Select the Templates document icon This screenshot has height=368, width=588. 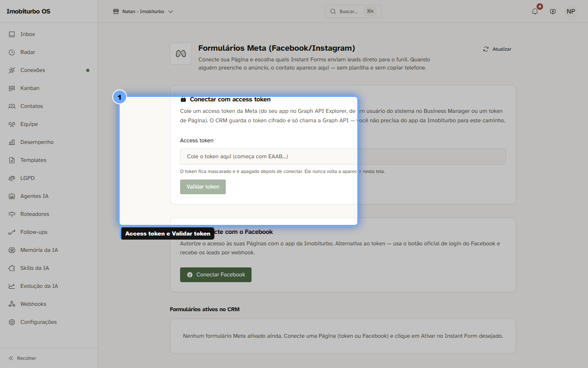click(12, 160)
